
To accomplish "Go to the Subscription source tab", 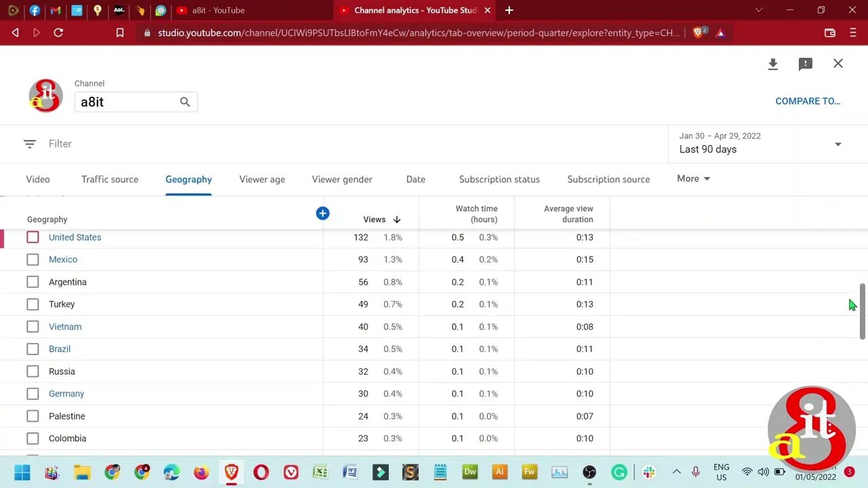I will [608, 180].
